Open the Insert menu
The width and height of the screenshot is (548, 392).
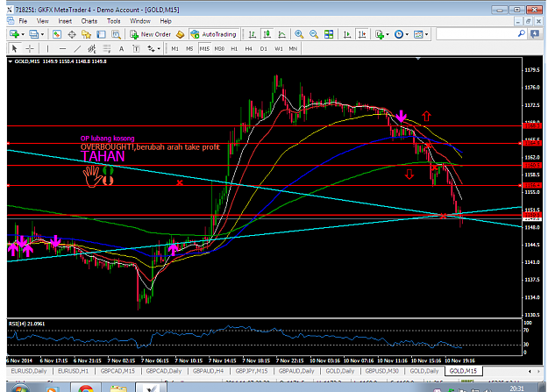pos(65,21)
